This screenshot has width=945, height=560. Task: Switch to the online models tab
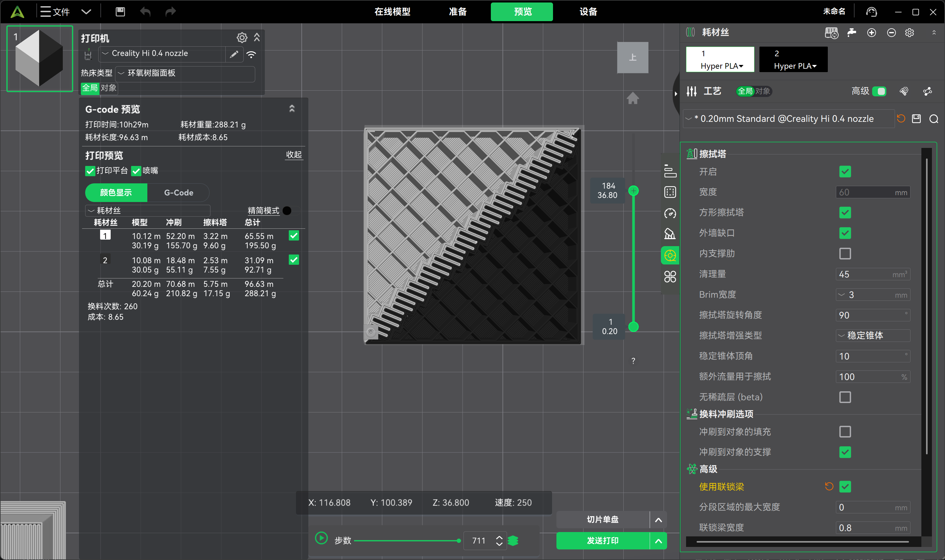click(x=393, y=12)
